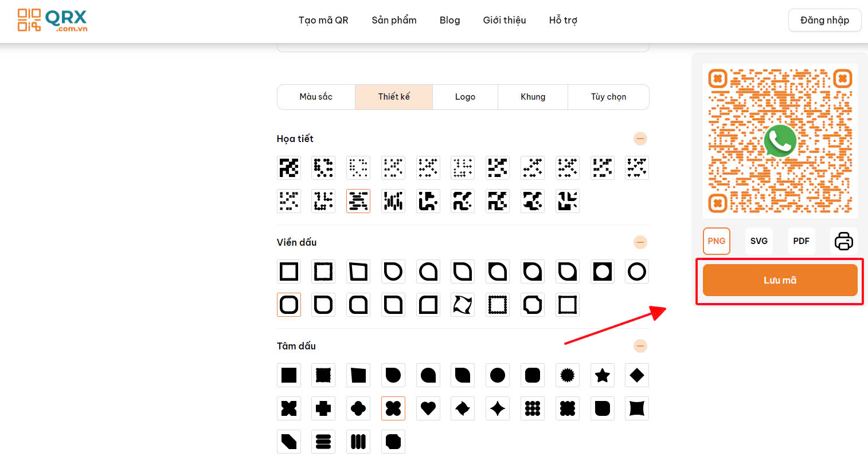Viewport: 868px width, 472px height.
Task: Select square border with filled circular hole
Action: coord(602,272)
